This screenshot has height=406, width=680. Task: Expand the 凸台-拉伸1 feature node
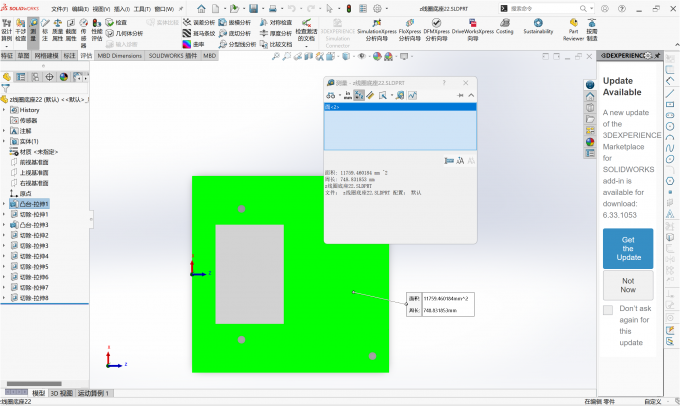(x=4, y=203)
